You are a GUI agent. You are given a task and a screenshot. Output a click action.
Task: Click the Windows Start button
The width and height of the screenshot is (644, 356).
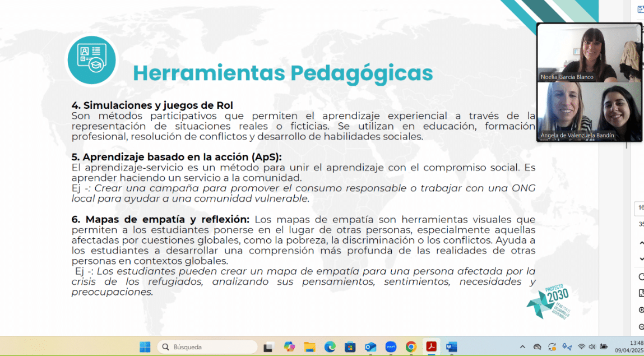click(145, 347)
